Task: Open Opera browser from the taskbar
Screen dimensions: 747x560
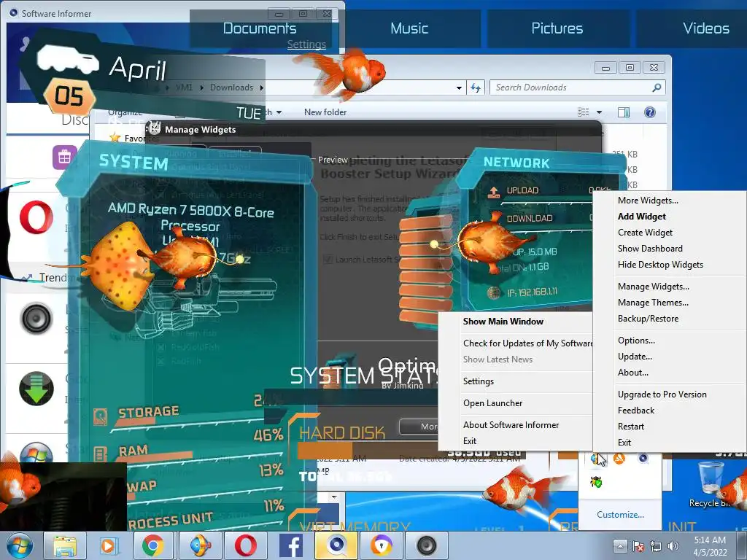Action: [x=245, y=545]
